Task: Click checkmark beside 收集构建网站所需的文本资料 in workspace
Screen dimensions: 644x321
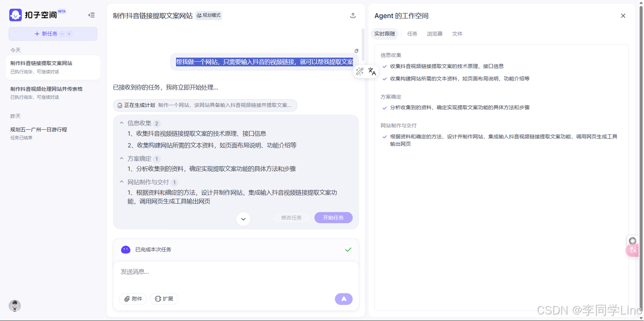Action: (384, 78)
